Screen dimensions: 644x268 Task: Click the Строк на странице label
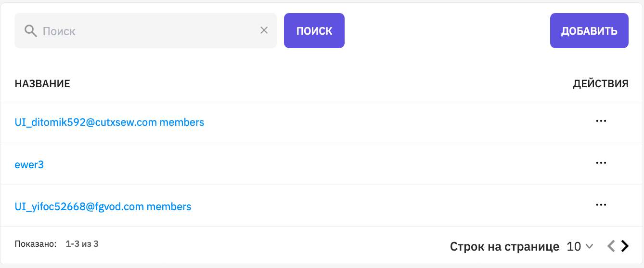[x=504, y=247]
